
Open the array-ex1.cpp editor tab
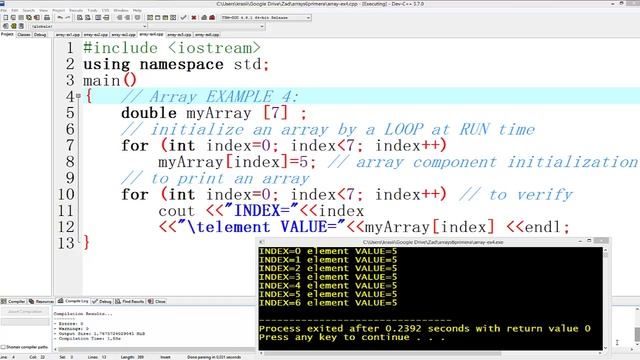(68, 35)
